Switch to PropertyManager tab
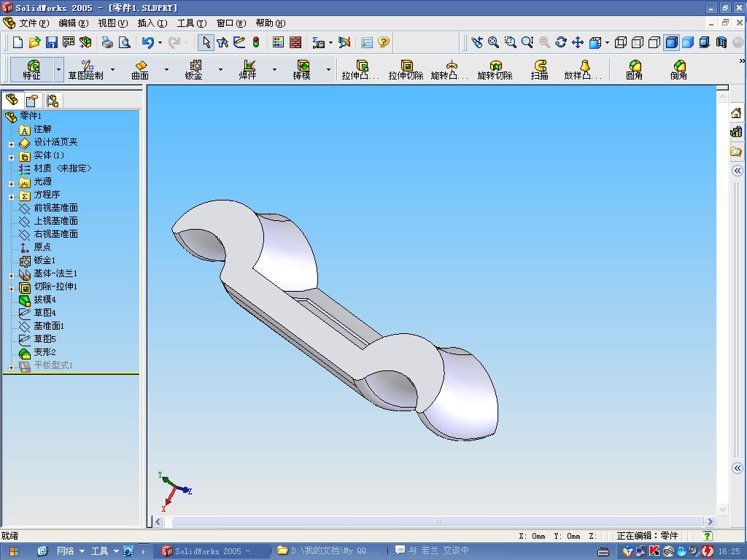This screenshot has height=560, width=747. pyautogui.click(x=32, y=101)
